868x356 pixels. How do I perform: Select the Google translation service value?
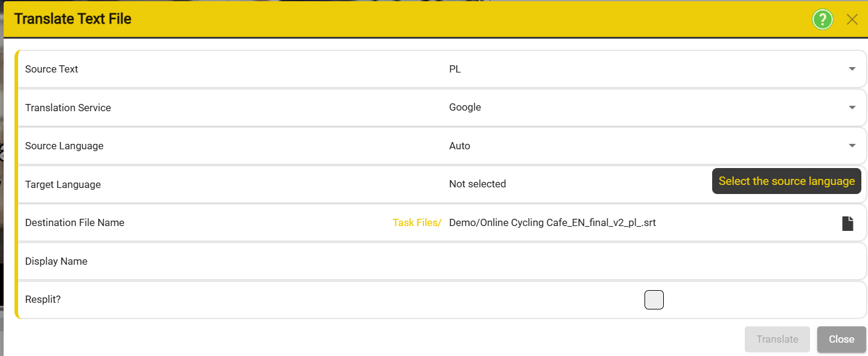click(x=465, y=108)
